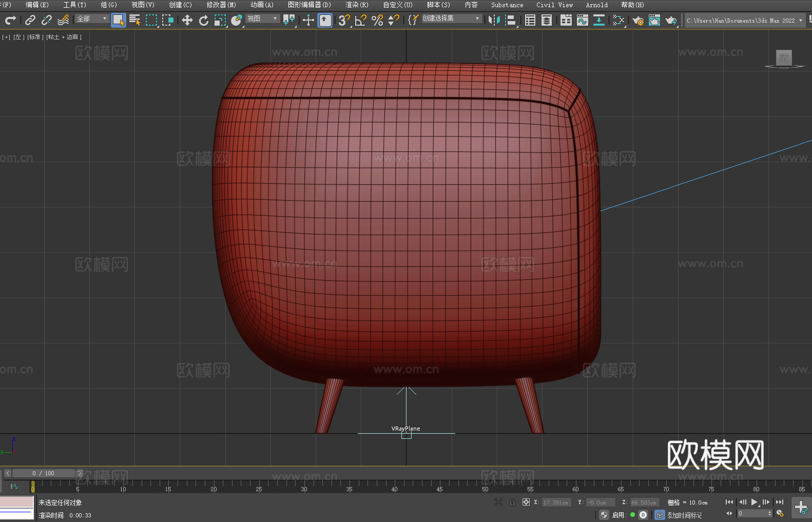Viewport: 812px width, 522px height.
Task: Go to start of animation
Action: [x=729, y=502]
